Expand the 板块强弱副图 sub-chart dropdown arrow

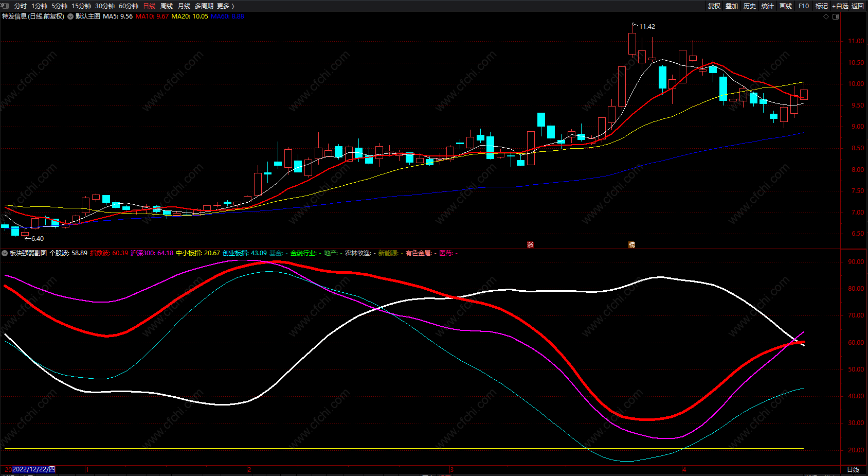click(5, 253)
